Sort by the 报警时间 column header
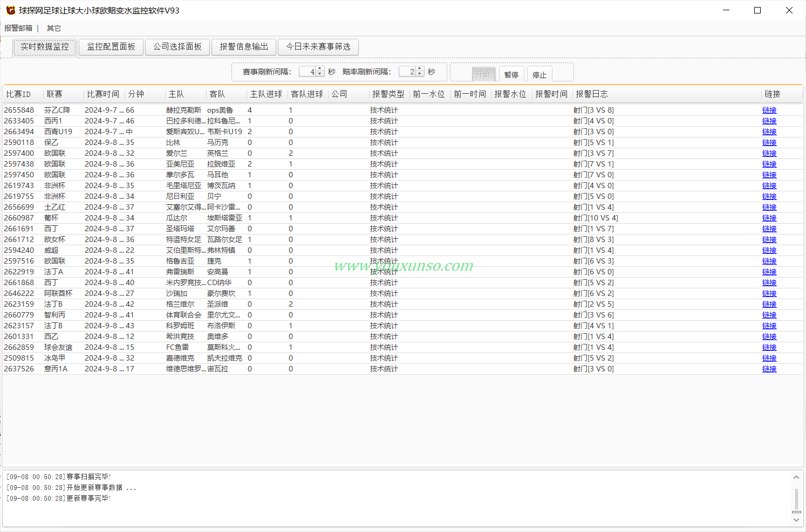806x532 pixels. 551,94
